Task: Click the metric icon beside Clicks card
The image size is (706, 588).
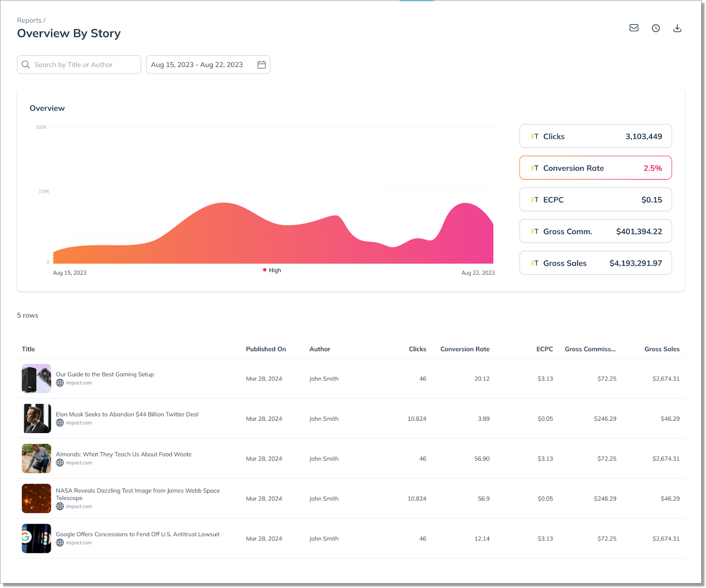Action: (x=535, y=136)
